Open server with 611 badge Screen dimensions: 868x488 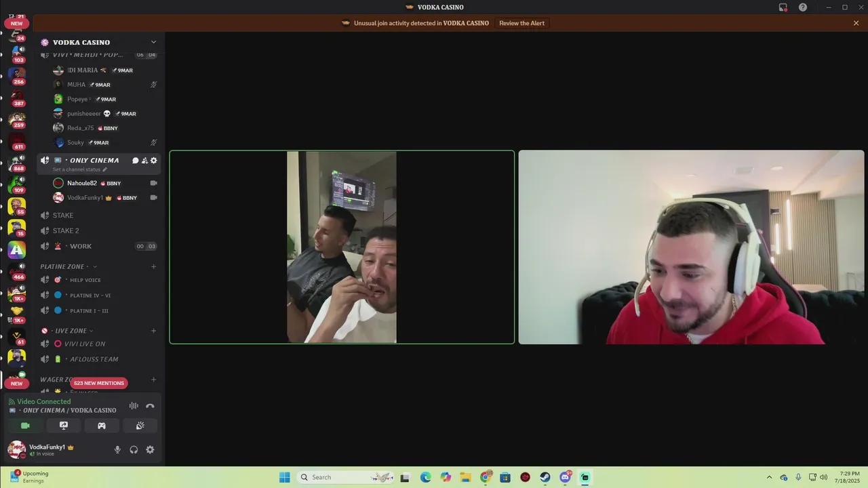point(16,140)
